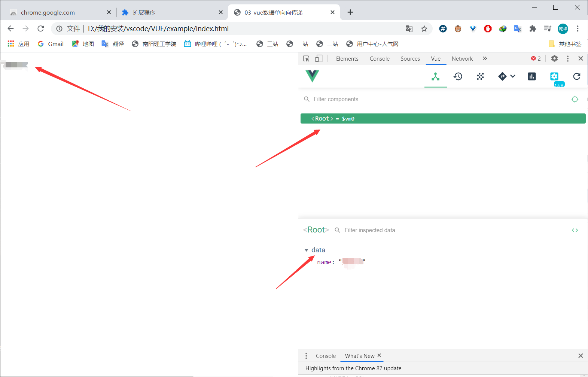
Task: Open DevTools customize three-dot menu
Action: [x=568, y=59]
